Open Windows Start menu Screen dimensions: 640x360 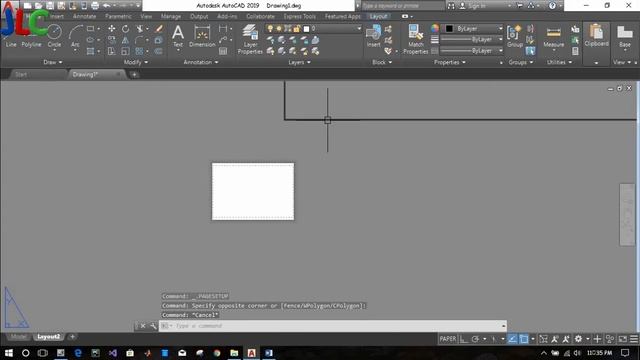pyautogui.click(x=9, y=353)
